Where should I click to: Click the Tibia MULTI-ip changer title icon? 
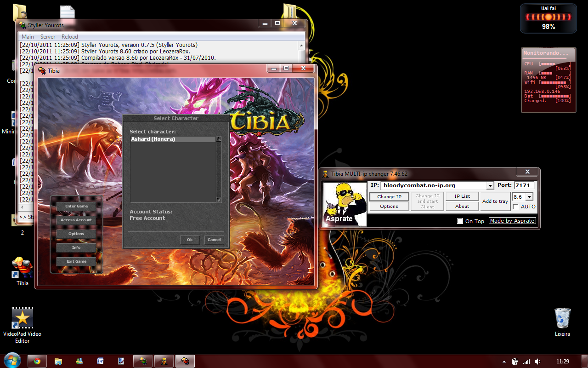coord(326,174)
